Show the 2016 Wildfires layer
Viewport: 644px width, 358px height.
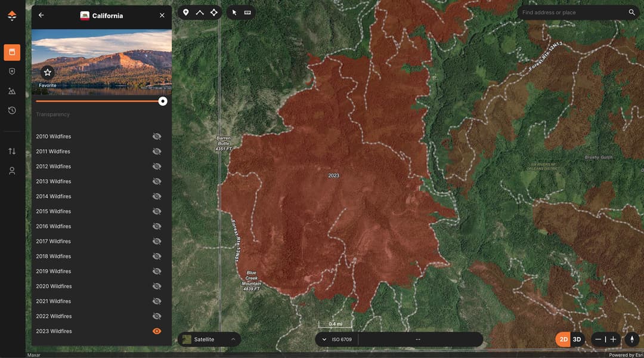[157, 227]
